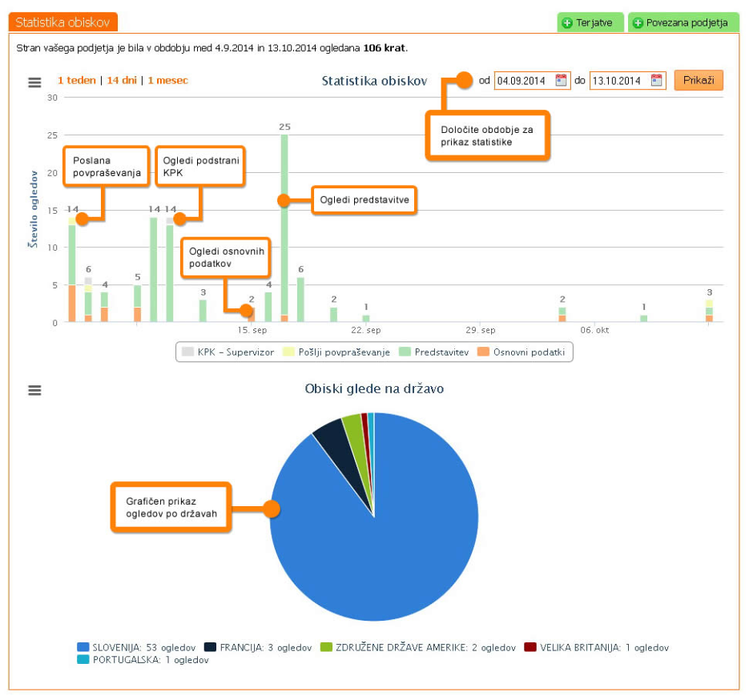This screenshot has height=700, width=749.
Task: Select the 14 dni range
Action: (121, 81)
